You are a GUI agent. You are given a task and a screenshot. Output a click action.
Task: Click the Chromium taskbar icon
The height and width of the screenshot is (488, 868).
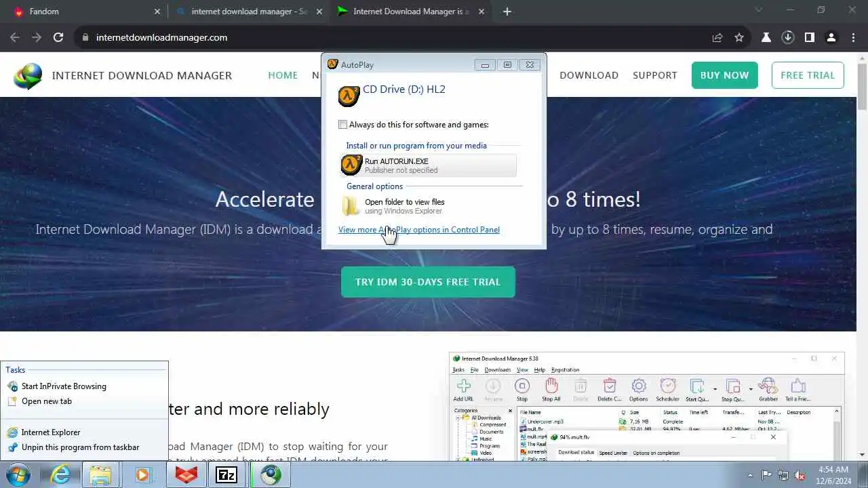pos(271,474)
